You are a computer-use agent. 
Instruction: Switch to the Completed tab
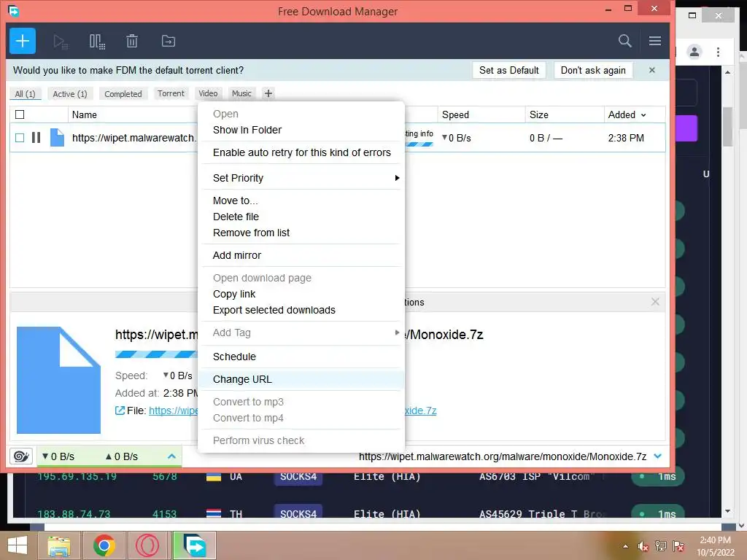(x=123, y=94)
